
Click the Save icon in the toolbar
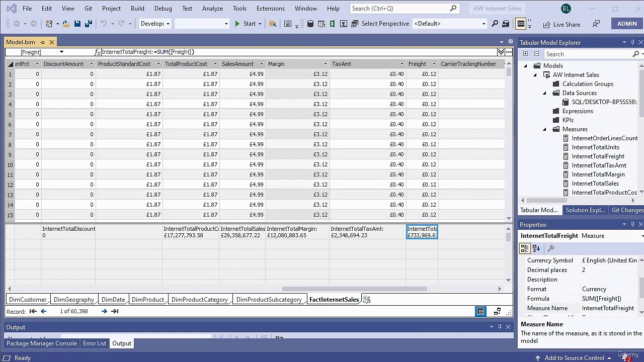(77, 24)
